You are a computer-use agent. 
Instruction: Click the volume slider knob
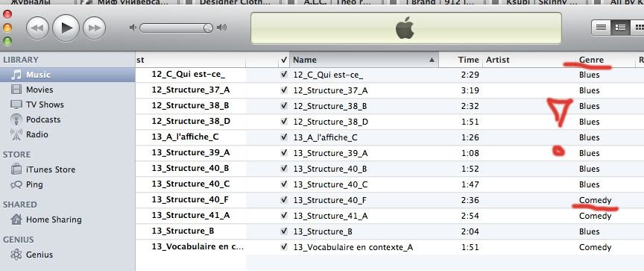point(208,28)
